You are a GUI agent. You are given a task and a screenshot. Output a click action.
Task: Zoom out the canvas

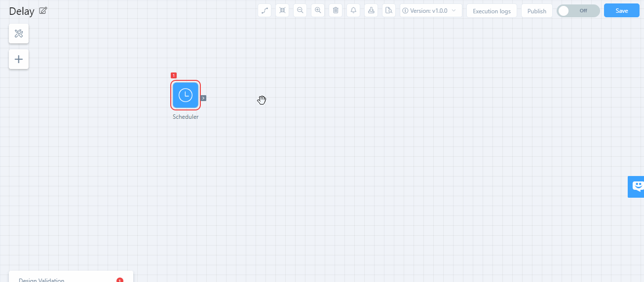pos(300,10)
